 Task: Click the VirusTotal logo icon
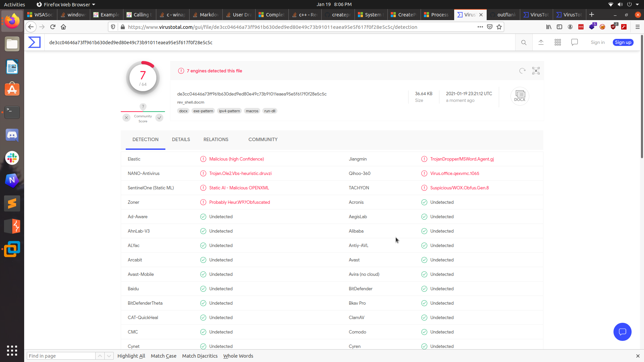35,43
